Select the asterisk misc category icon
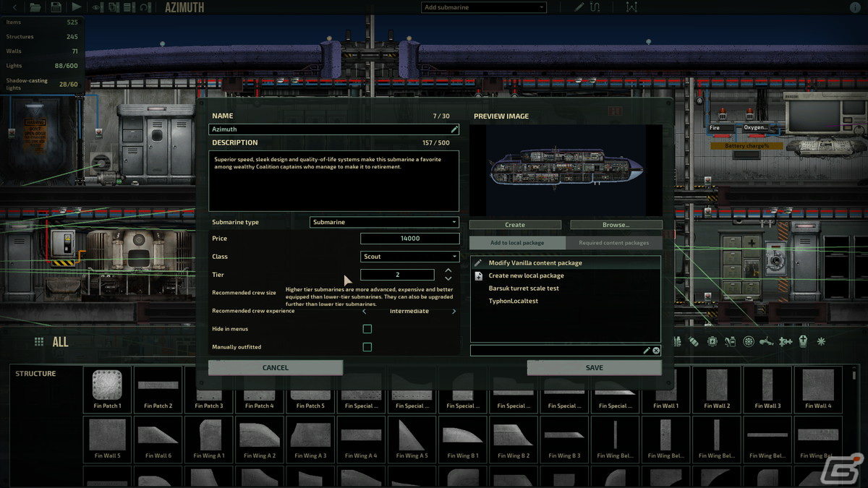Viewport: 868px width, 488px height. (821, 341)
